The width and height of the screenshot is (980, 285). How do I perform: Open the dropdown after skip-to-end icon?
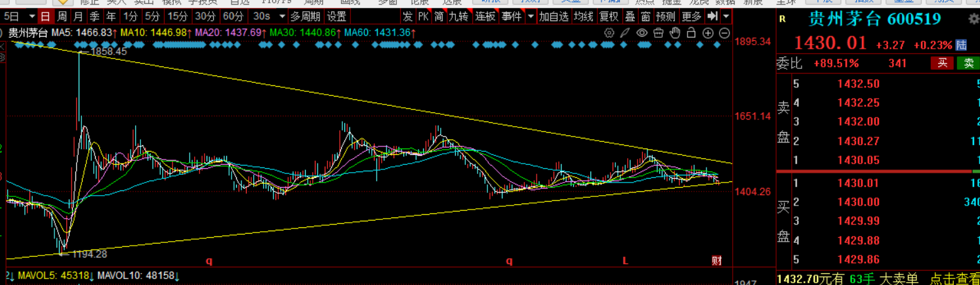pos(725,16)
